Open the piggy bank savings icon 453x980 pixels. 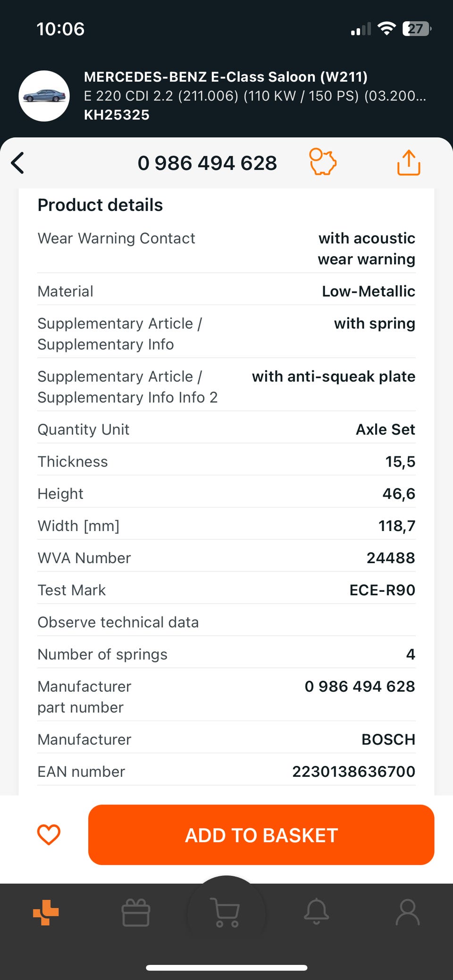pyautogui.click(x=323, y=162)
